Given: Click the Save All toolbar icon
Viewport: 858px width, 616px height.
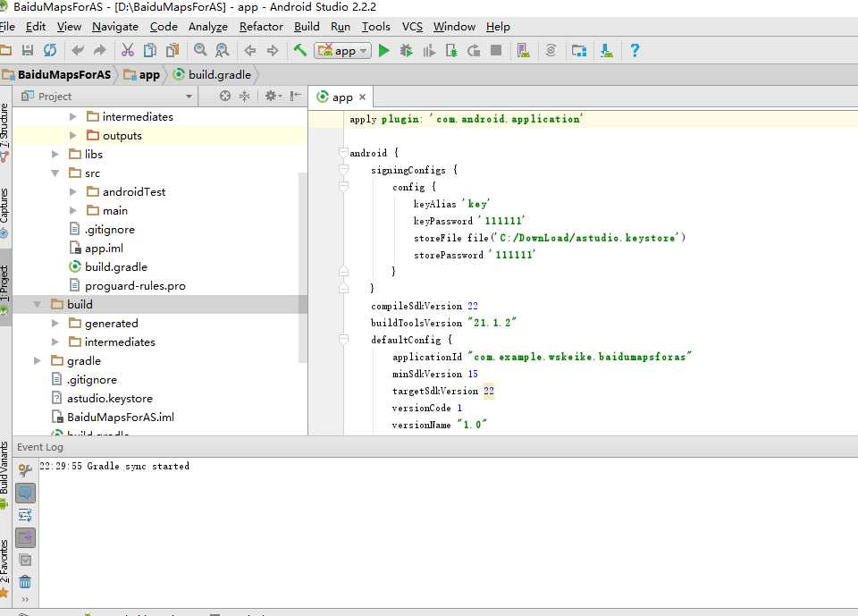Looking at the screenshot, I should click(x=28, y=50).
